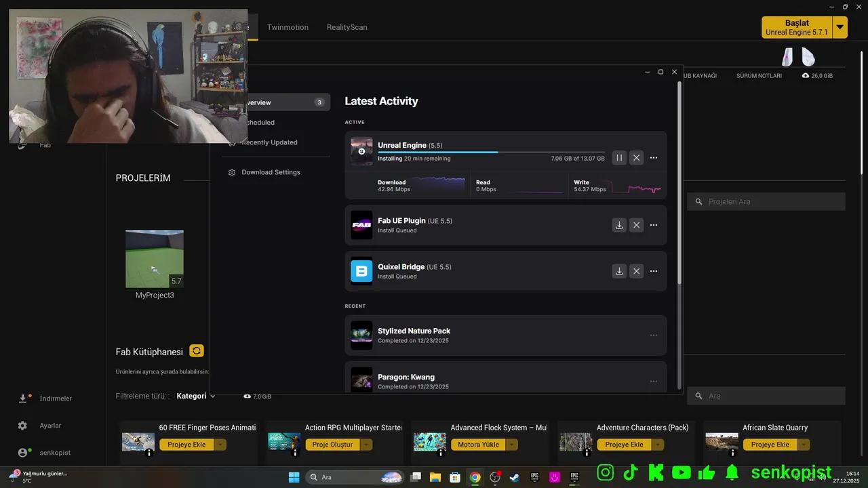Viewport: 868px width, 488px height.
Task: Expand dropdown arrow beside Proje Oluştur
Action: (366, 445)
